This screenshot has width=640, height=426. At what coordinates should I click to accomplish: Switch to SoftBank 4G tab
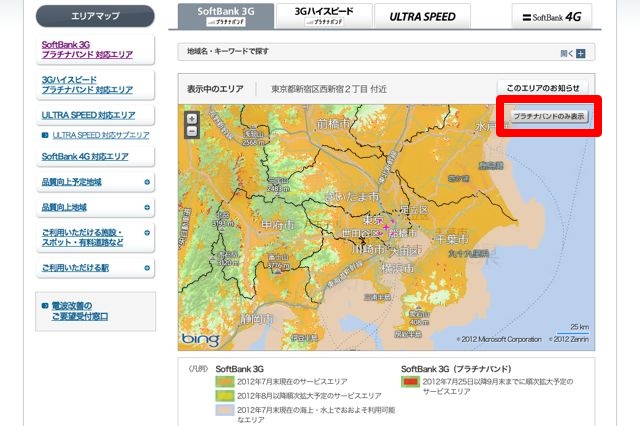pyautogui.click(x=552, y=16)
